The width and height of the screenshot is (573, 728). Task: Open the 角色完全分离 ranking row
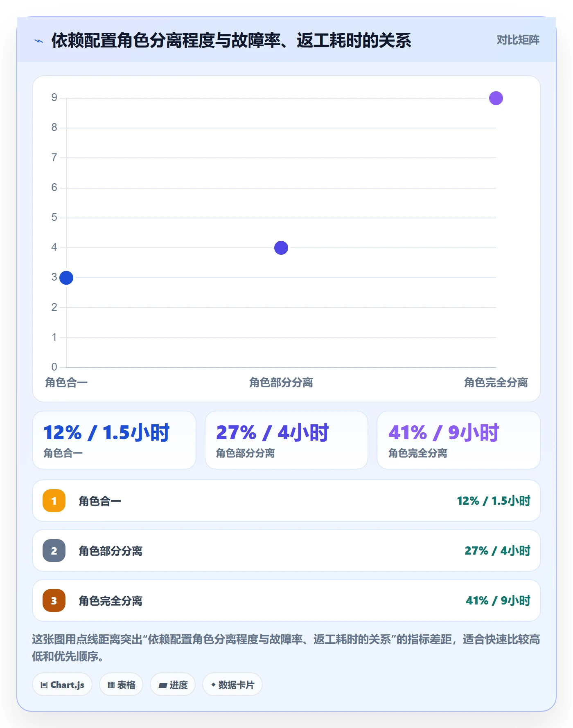286,600
